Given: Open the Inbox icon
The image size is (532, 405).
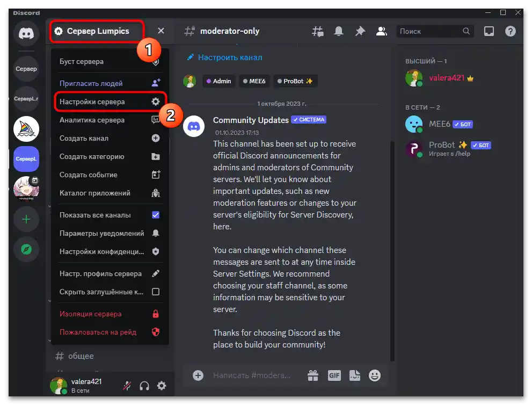Looking at the screenshot, I should tap(489, 31).
